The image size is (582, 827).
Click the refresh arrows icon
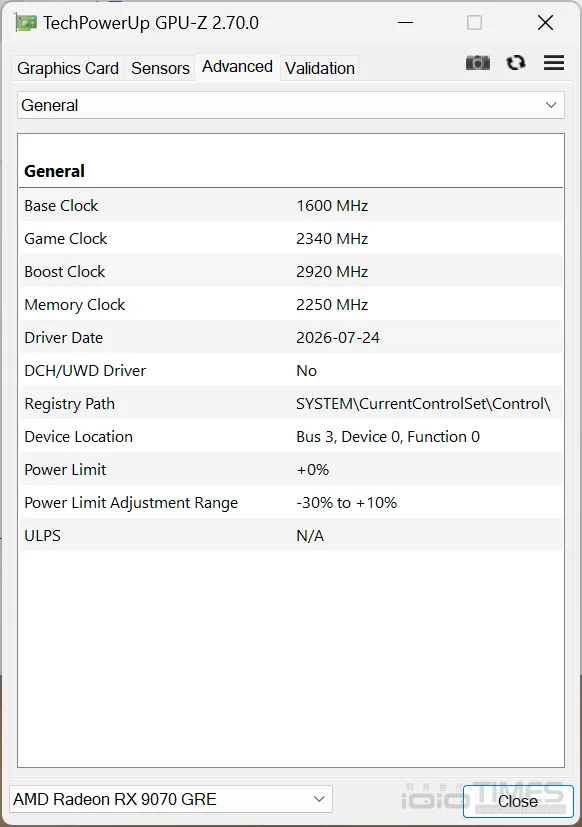tap(516, 63)
